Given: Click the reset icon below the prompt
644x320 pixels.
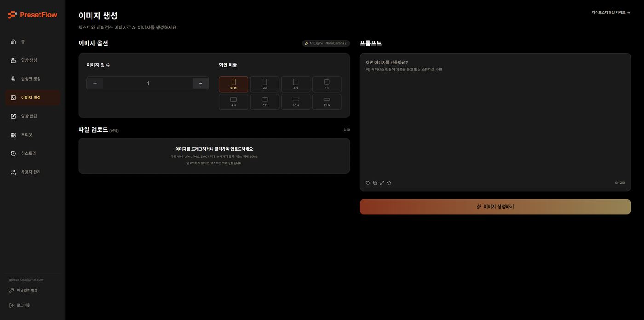Looking at the screenshot, I should click(x=368, y=183).
